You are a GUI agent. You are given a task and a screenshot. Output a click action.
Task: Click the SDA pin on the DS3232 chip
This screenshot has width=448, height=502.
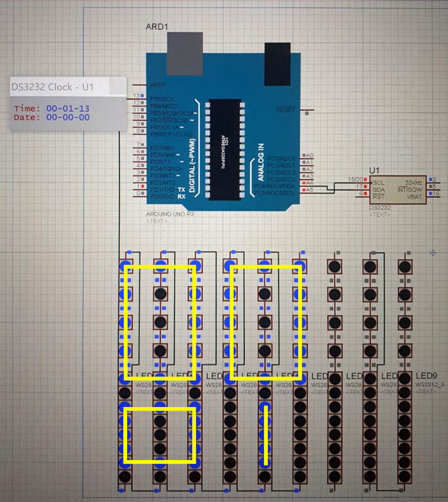(378, 190)
